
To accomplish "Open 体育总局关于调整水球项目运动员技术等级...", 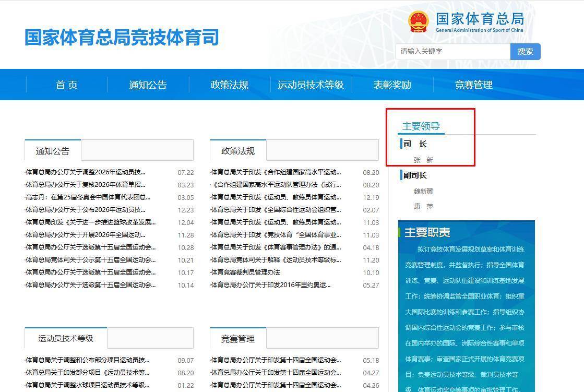I will (88, 385).
